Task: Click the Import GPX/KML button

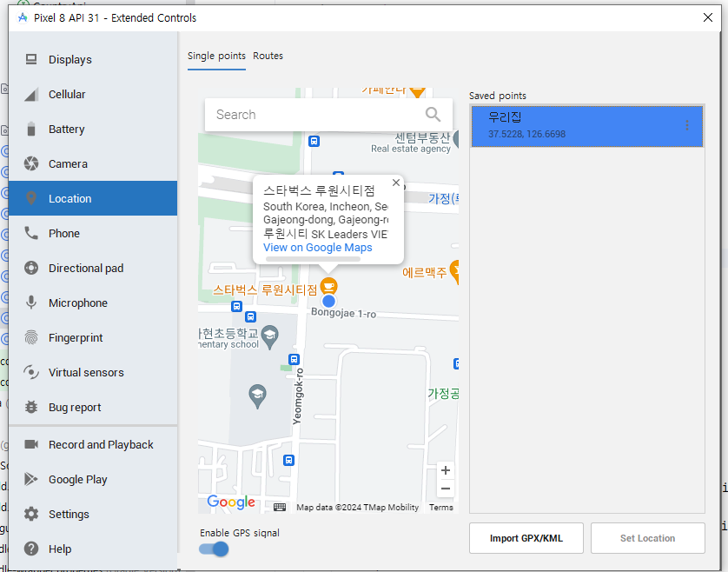Action: (526, 538)
